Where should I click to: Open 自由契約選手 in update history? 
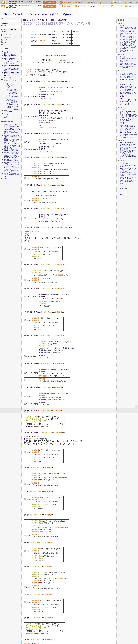[124, 189]
